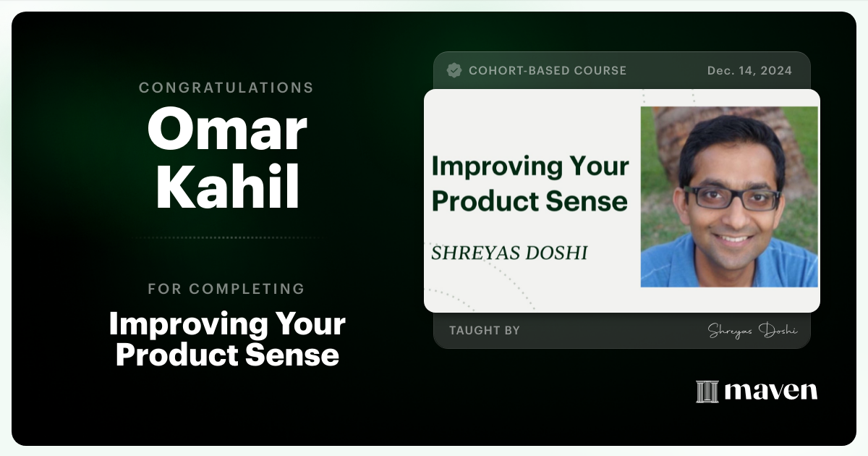Image resolution: width=868 pixels, height=456 pixels.
Task: Click the Maven wordmark text
Action: coord(770,392)
